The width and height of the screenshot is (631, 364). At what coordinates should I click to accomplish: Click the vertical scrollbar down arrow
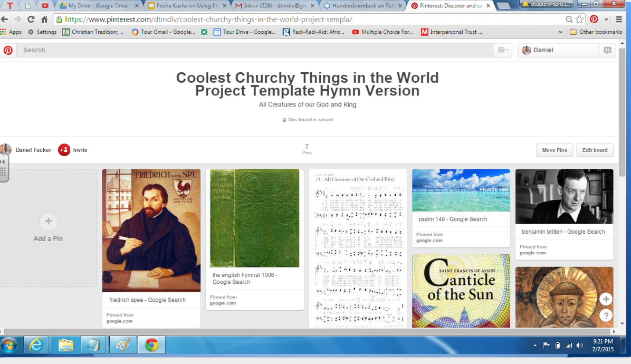pyautogui.click(x=622, y=323)
